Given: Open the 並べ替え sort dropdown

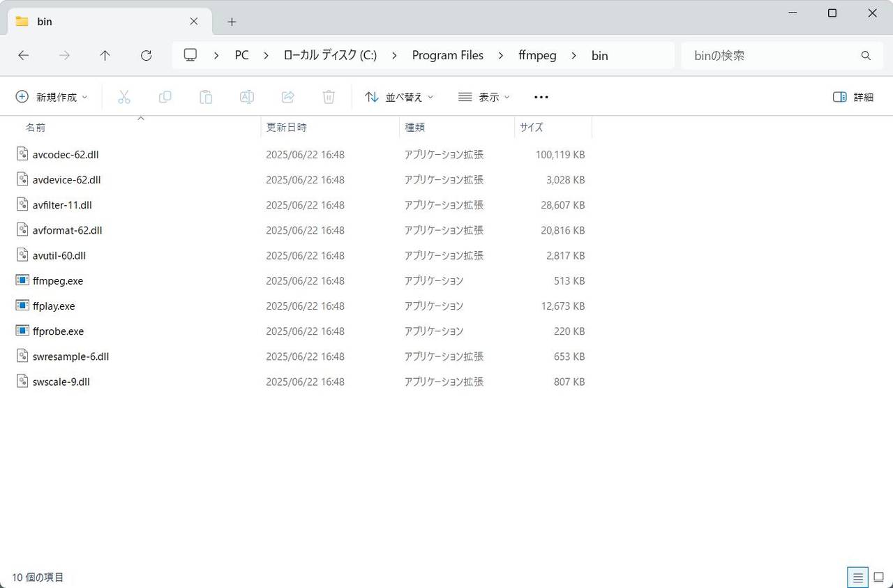Looking at the screenshot, I should coord(399,97).
